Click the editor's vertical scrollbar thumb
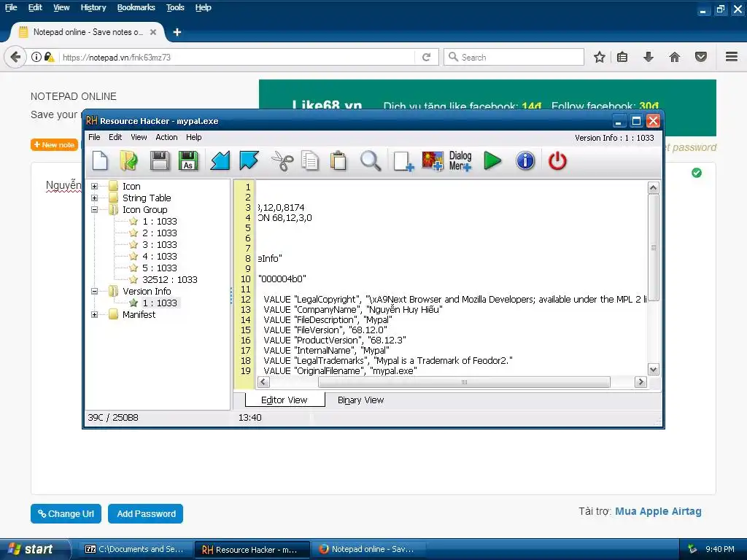The height and width of the screenshot is (560, 747). [654, 247]
